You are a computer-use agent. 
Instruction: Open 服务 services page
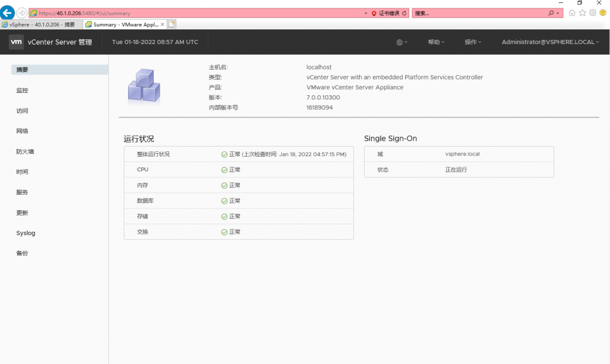tap(22, 192)
